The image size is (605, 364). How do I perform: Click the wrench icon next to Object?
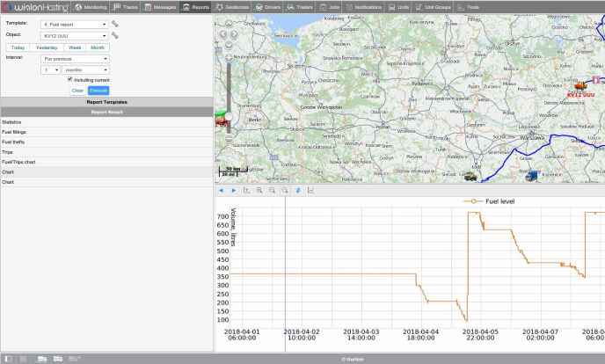[x=115, y=35]
